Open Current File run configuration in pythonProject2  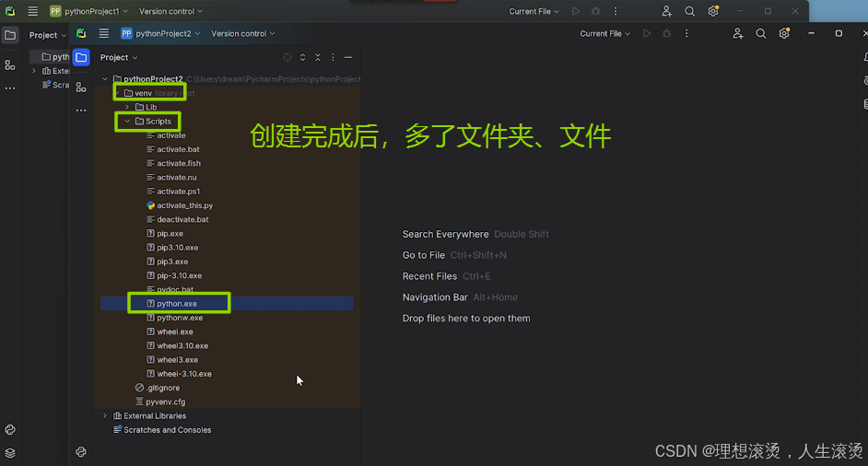coord(604,34)
